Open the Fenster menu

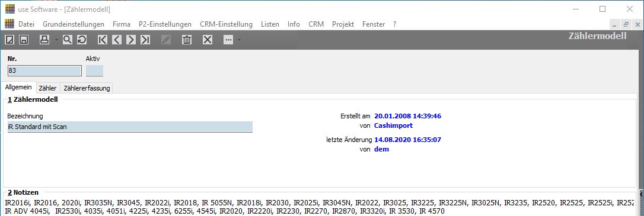coord(374,24)
